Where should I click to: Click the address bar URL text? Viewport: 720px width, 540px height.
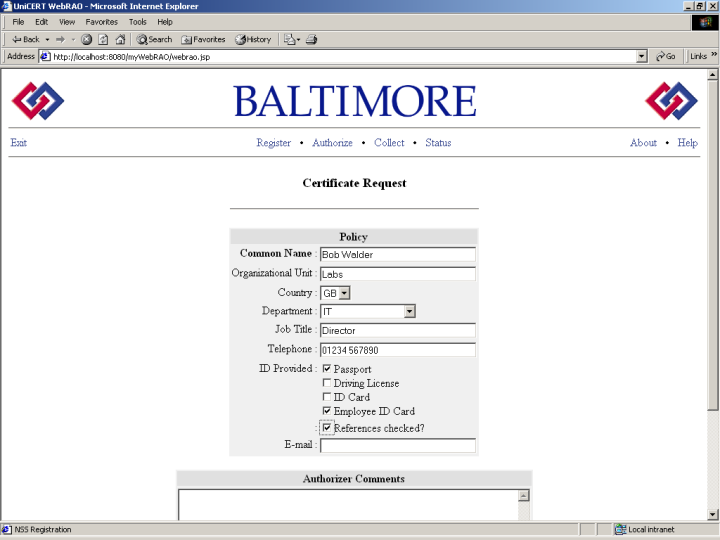132,57
